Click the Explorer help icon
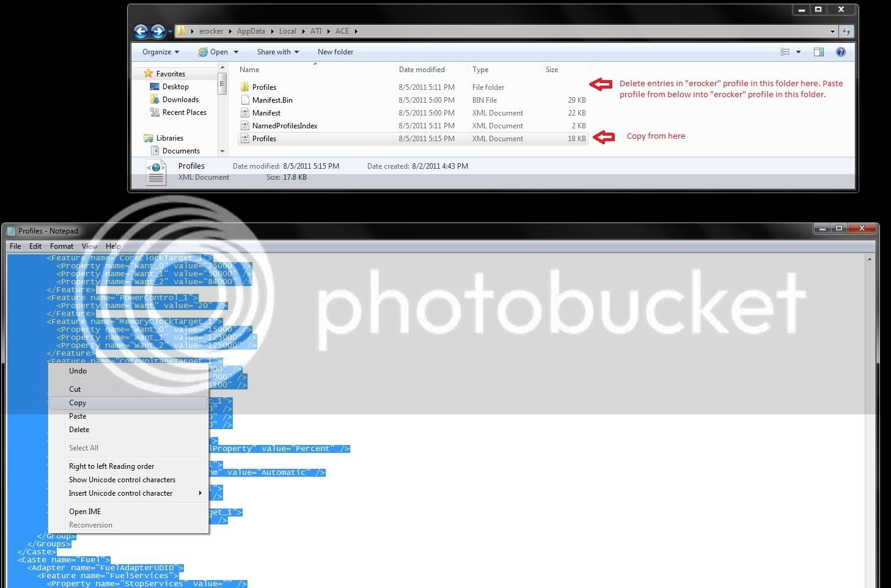 click(x=841, y=52)
